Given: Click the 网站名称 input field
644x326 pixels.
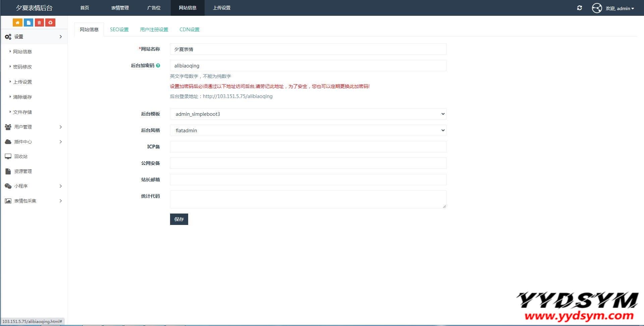Looking at the screenshot, I should pyautogui.click(x=308, y=49).
